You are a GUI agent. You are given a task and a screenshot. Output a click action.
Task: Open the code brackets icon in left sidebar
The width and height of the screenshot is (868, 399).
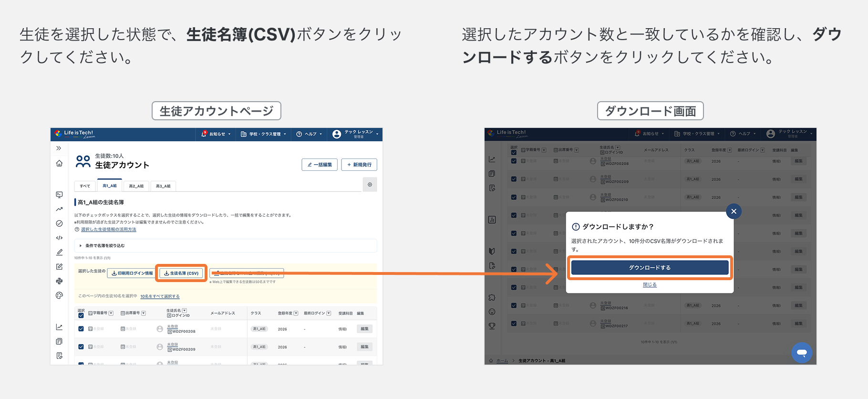pyautogui.click(x=59, y=238)
